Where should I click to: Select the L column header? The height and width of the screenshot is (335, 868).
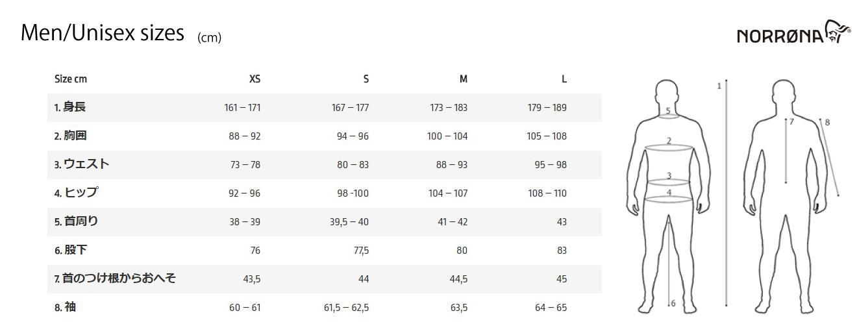click(564, 79)
